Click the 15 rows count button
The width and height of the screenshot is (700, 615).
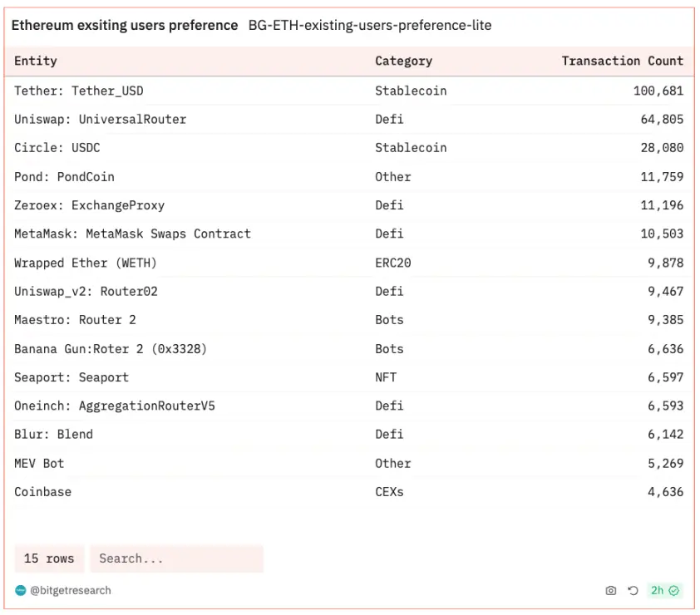(x=49, y=558)
